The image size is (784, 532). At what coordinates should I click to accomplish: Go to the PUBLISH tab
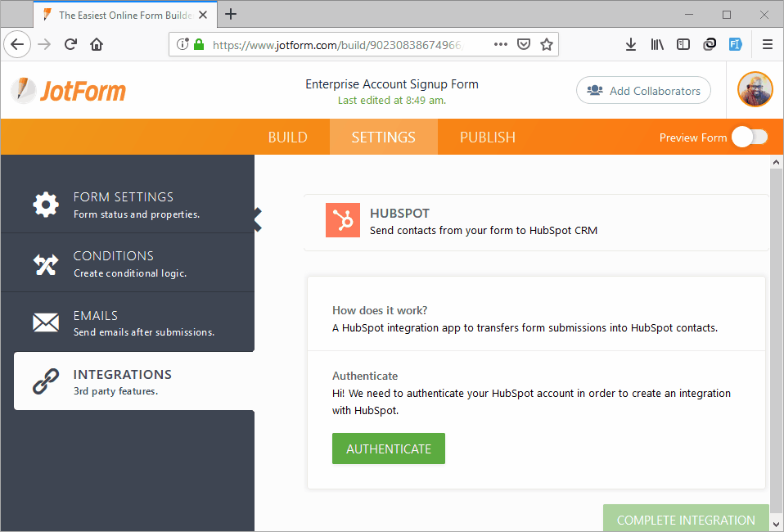click(488, 137)
